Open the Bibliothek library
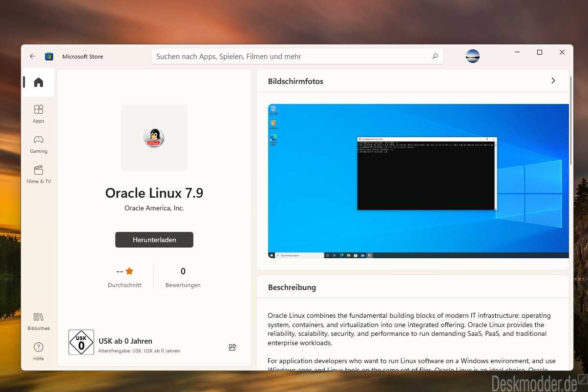Screen dimensions: 588x392 point(39,322)
